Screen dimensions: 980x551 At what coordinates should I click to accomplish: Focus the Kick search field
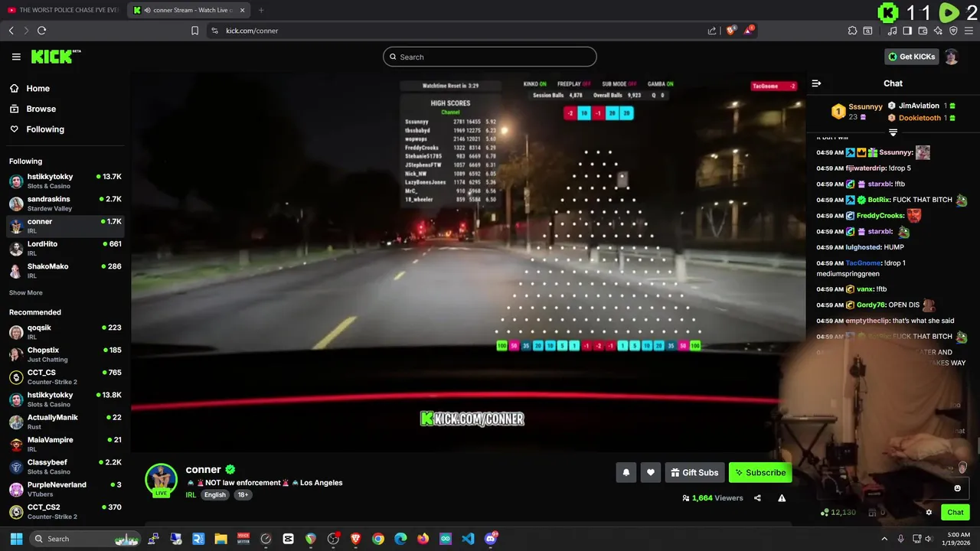click(x=490, y=57)
